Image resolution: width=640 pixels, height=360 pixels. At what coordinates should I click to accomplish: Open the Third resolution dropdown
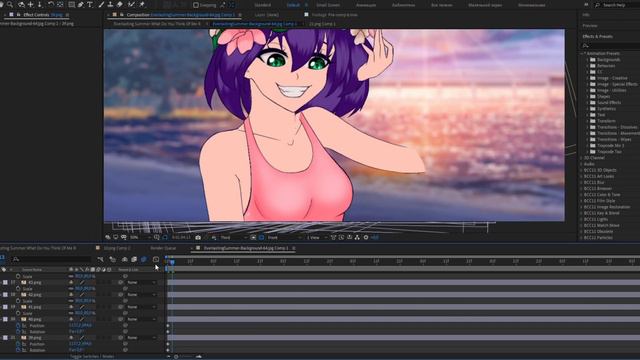click(x=234, y=237)
